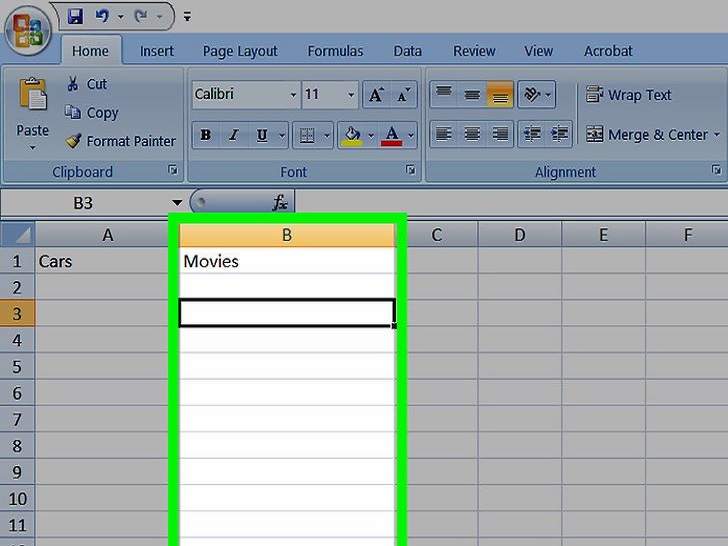
Task: Select the Format Painter brush
Action: (73, 141)
